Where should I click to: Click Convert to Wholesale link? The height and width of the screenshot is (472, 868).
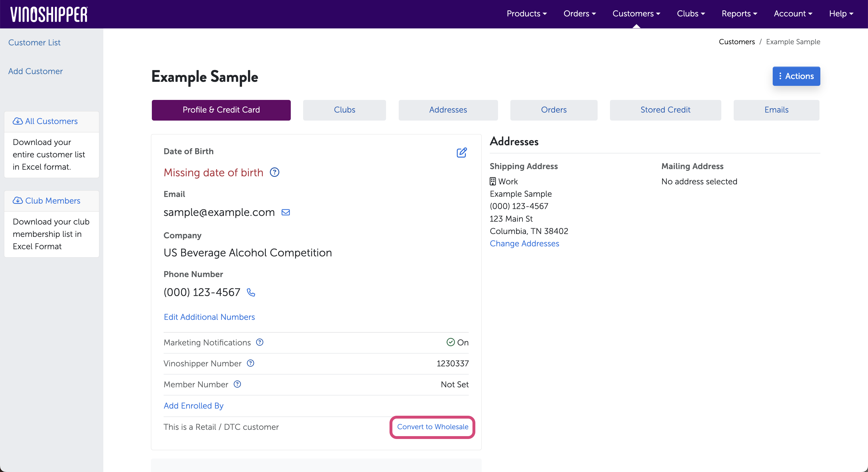(x=432, y=427)
